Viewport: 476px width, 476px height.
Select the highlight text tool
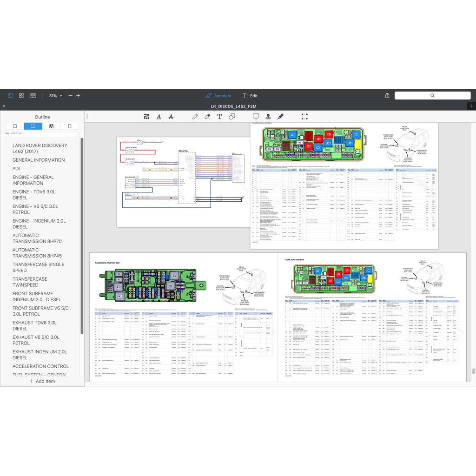(147, 117)
